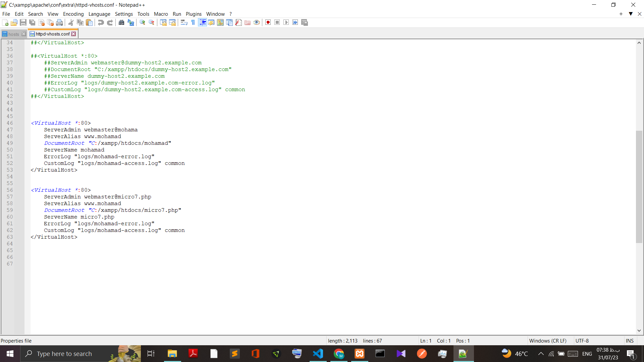This screenshot has height=362, width=644.
Task: Toggle show all characters (pilcrow icon)
Action: (193, 22)
